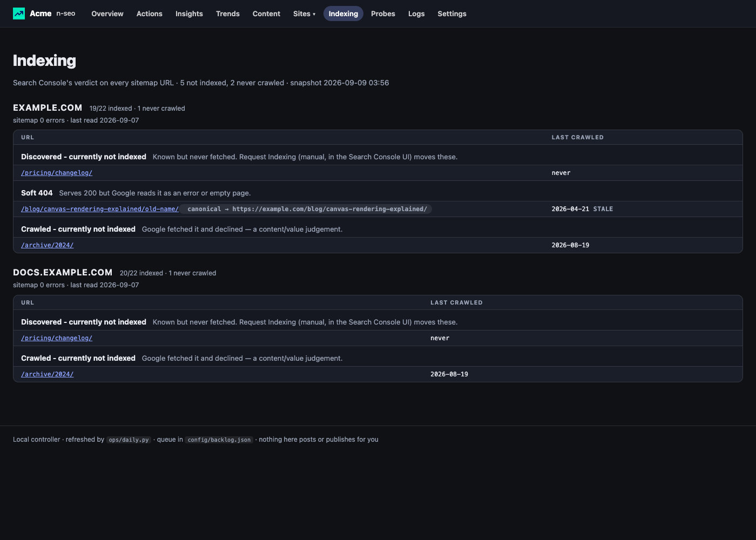Viewport: 756px width, 540px height.
Task: Click the 'never' value in DOCS.EXAMPLE.COM table
Action: [x=440, y=338]
